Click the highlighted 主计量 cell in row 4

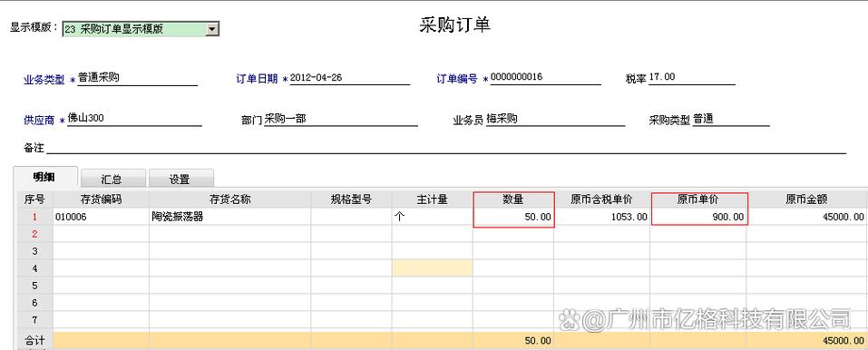tap(433, 268)
